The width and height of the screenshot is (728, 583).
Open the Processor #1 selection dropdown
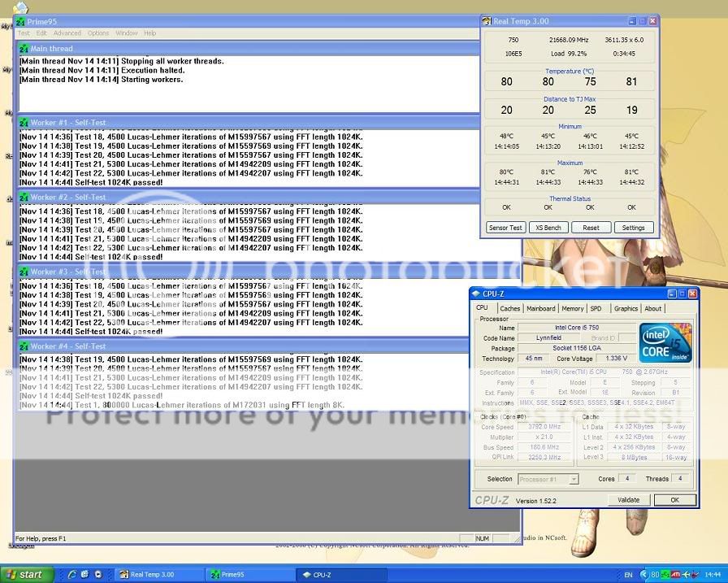click(548, 480)
